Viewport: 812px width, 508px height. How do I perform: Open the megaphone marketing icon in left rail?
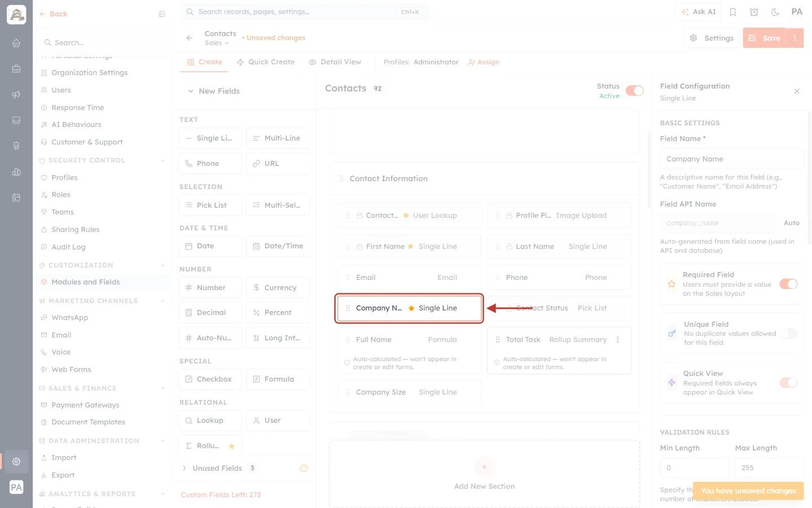coord(16,94)
